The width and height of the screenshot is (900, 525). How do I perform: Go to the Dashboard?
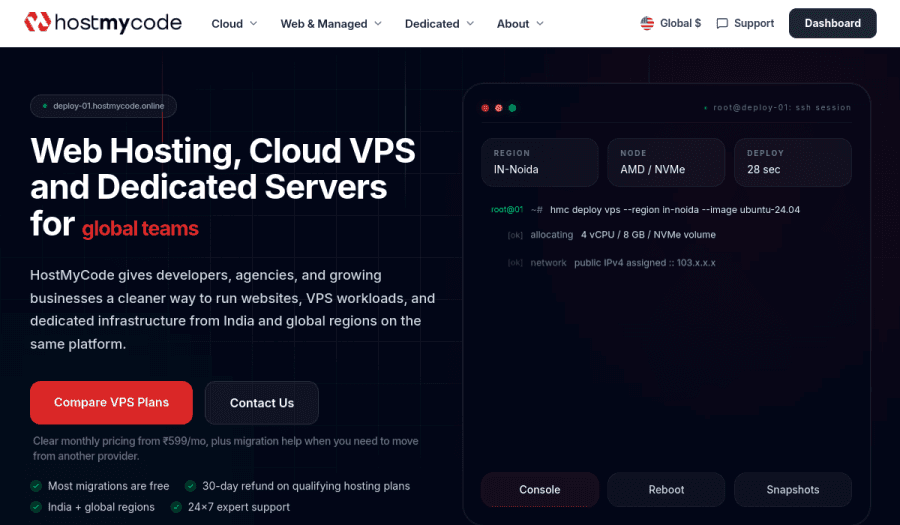click(832, 23)
